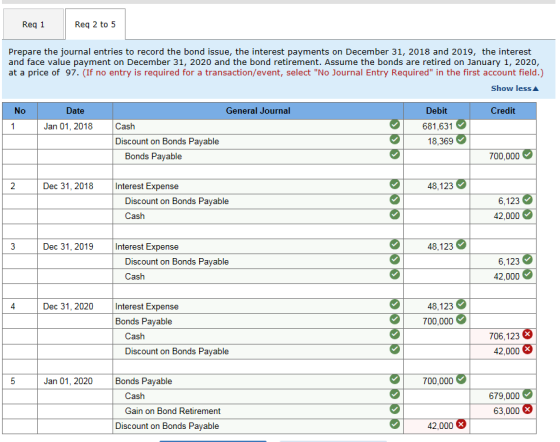Click green check beside 42,000 in the Dec 31, 2019 entry
The width and height of the screenshot is (560, 442).
coord(528,275)
